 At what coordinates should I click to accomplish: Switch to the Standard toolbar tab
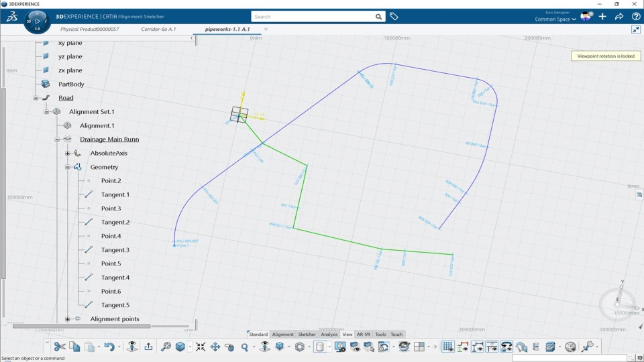(x=258, y=334)
